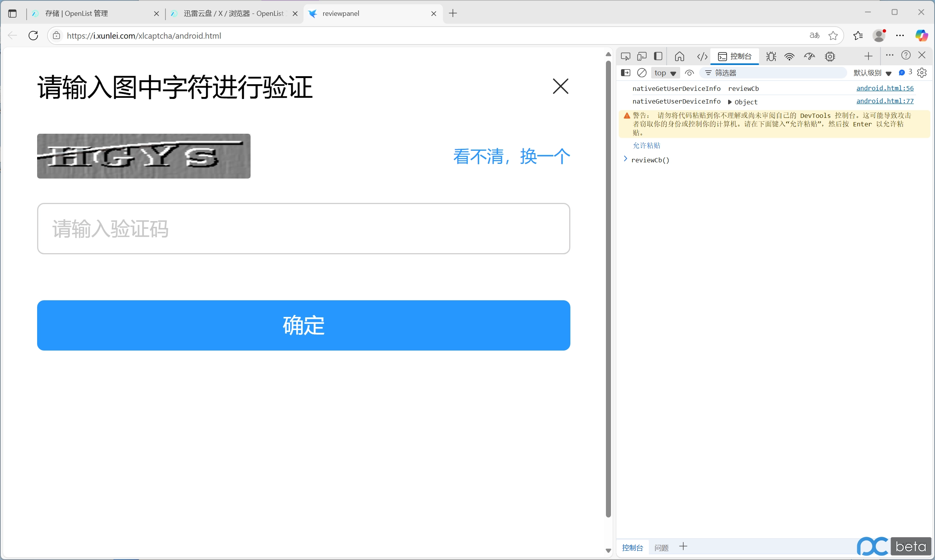Open the top frame context dropdown

point(665,73)
